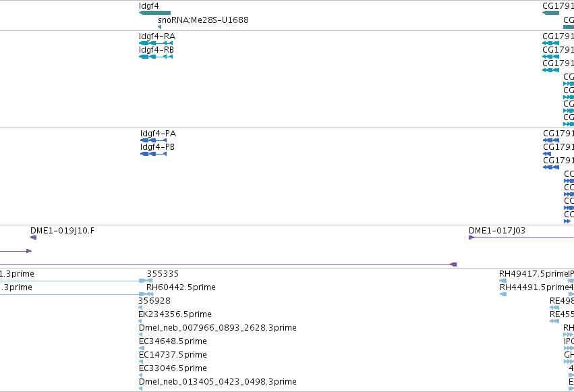574x392 pixels.
Task: Click the Idgf4-PA label
Action: tap(158, 133)
